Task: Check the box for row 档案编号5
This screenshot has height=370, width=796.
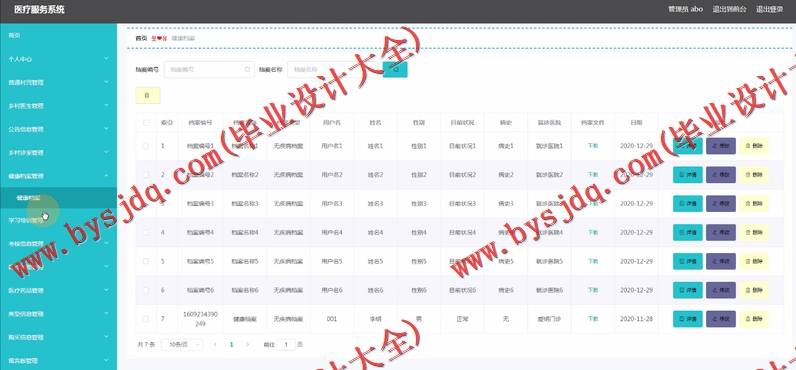Action: (x=146, y=261)
